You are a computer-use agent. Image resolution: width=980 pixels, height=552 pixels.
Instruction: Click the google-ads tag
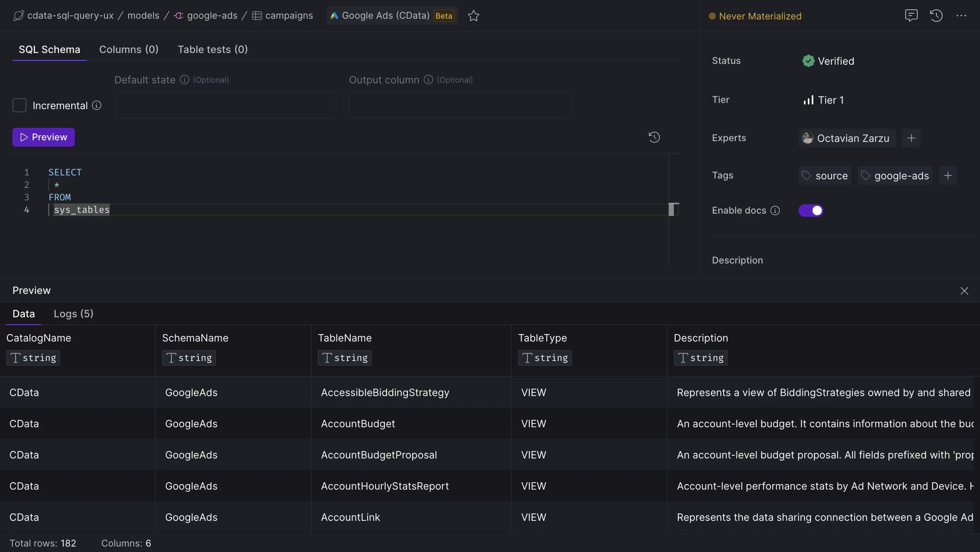[895, 175]
